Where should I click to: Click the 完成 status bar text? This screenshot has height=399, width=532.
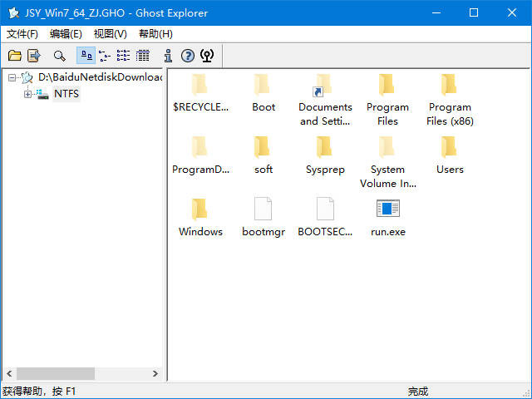[x=418, y=392]
